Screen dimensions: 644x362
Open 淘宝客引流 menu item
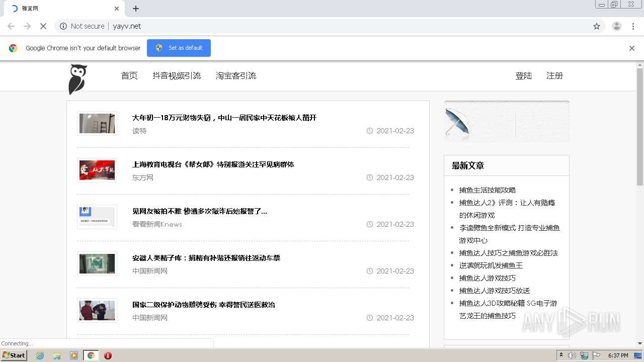coord(236,76)
